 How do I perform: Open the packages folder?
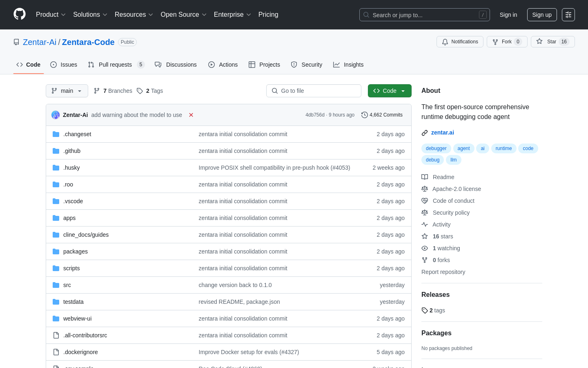click(x=76, y=251)
